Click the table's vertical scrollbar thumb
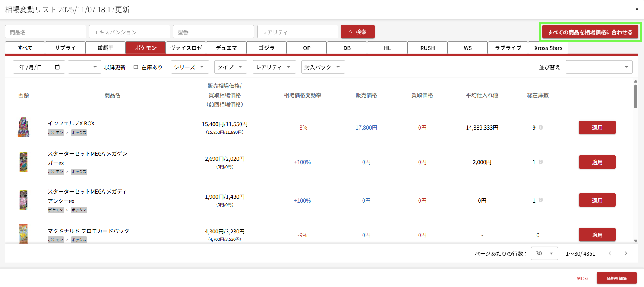This screenshot has height=287, width=644. [635, 96]
